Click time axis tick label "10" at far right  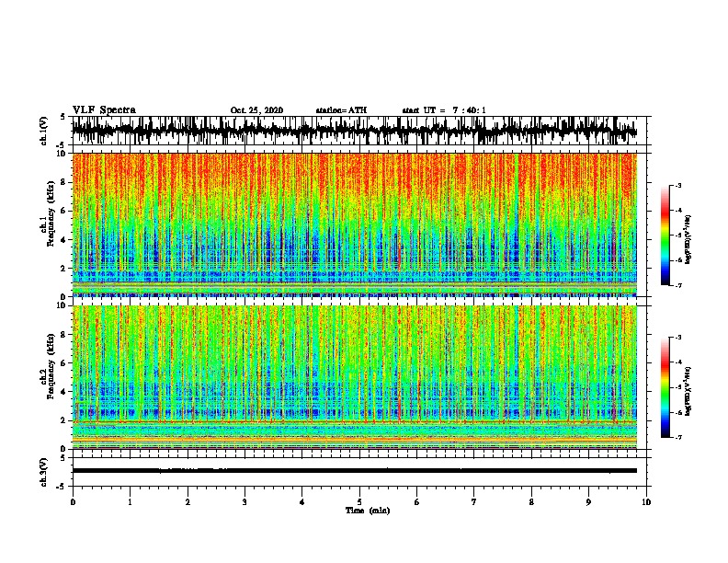pyautogui.click(x=646, y=502)
